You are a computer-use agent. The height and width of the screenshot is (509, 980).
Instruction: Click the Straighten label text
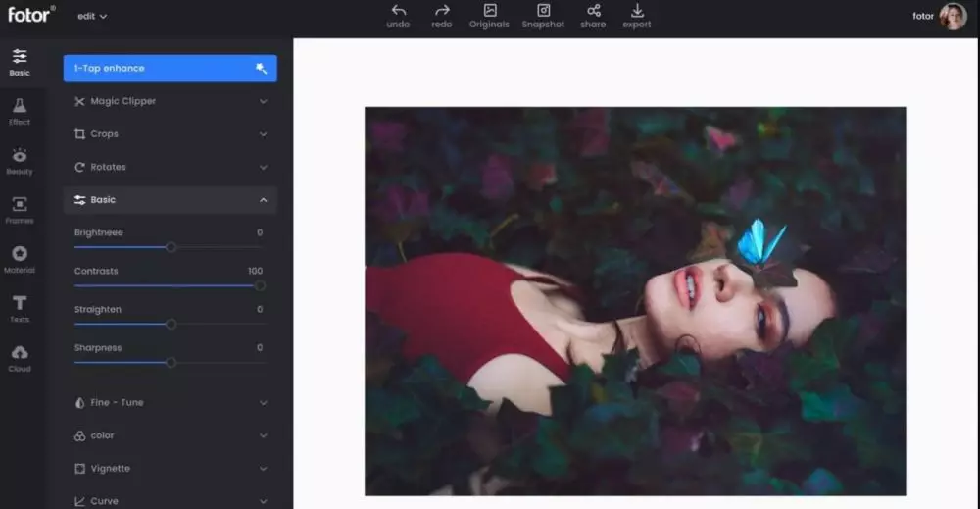[98, 310]
